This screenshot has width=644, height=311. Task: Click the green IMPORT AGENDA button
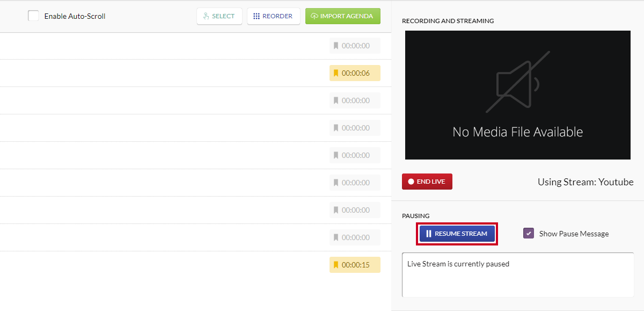[343, 16]
